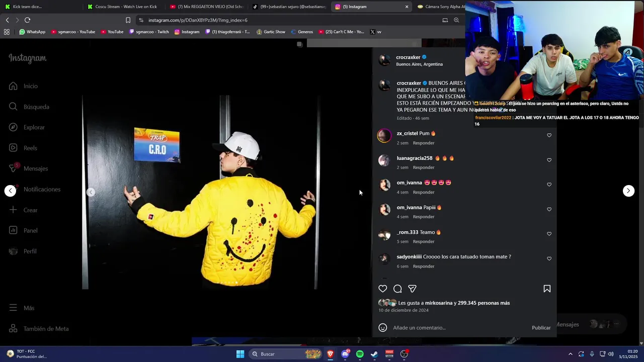The height and width of the screenshot is (362, 644).
Task: Open the Generos bookmarks folder
Action: (301, 32)
